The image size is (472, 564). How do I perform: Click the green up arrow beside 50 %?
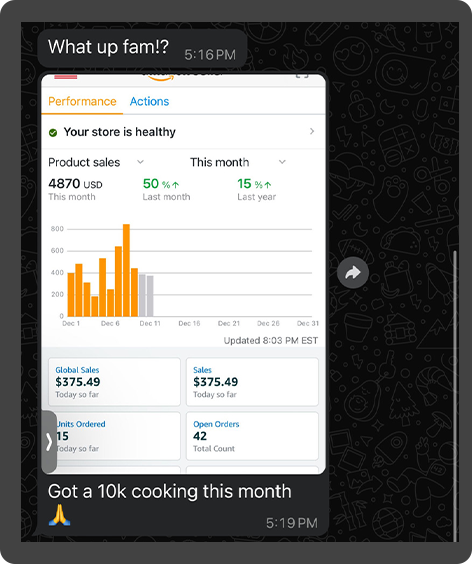point(175,185)
